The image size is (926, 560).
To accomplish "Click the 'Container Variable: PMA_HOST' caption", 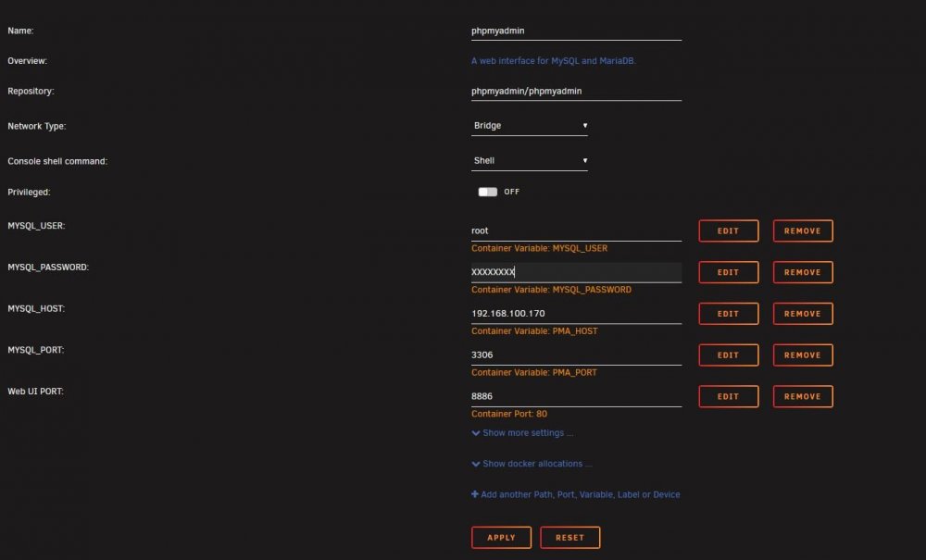I will pyautogui.click(x=534, y=331).
